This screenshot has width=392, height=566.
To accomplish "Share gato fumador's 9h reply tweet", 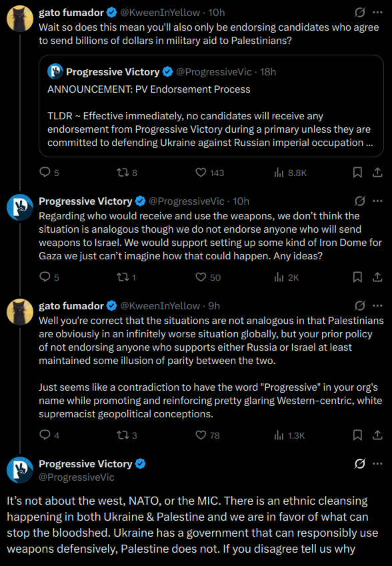I will 377,435.
